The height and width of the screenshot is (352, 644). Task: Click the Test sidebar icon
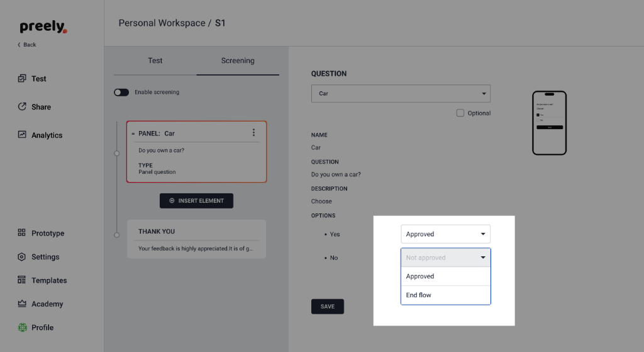point(22,78)
